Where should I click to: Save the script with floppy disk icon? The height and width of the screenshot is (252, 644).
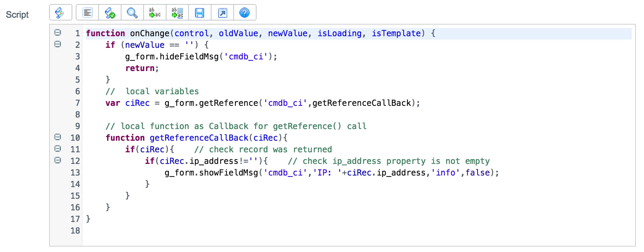coord(200,13)
